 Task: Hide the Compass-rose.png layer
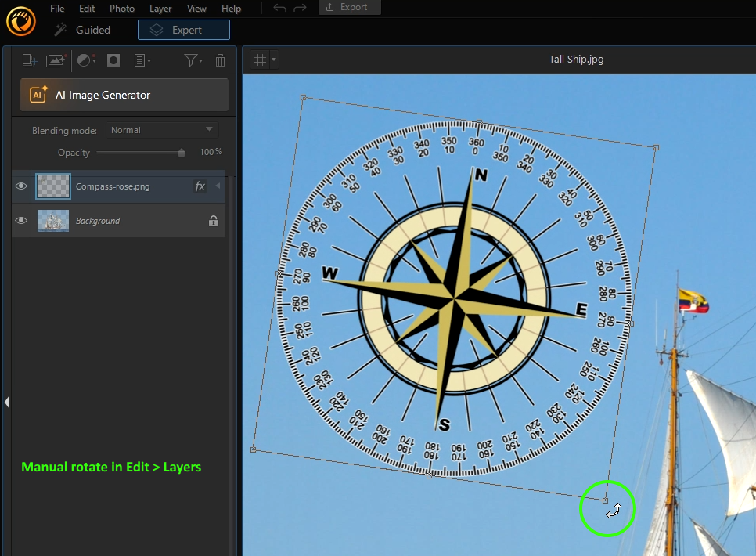[22, 186]
